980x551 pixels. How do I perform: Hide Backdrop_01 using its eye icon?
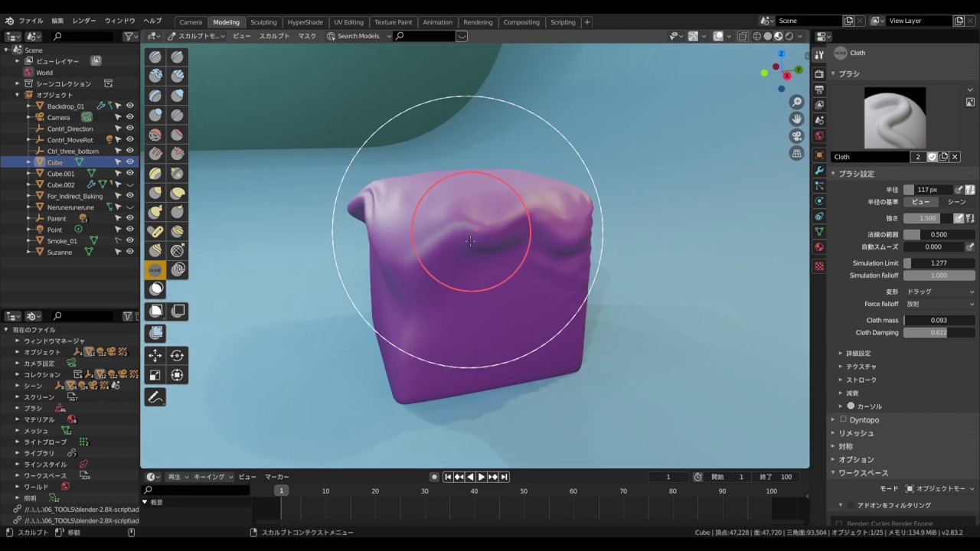pos(130,106)
